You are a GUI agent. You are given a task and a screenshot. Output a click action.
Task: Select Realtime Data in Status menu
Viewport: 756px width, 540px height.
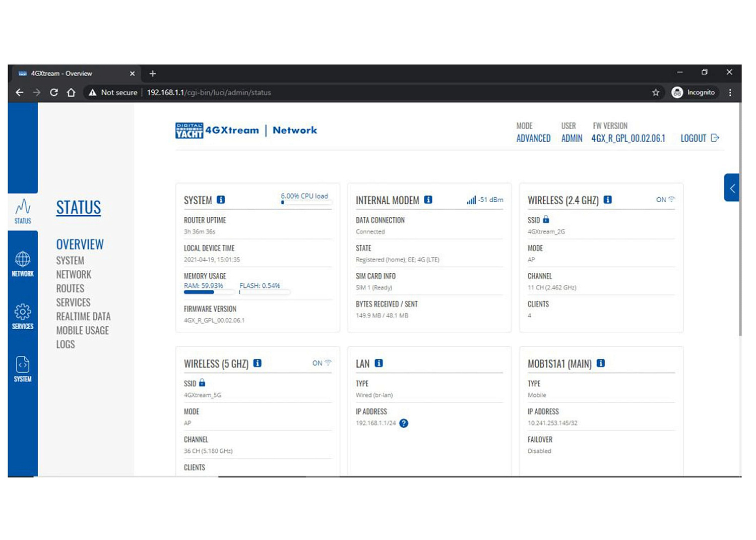point(83,317)
